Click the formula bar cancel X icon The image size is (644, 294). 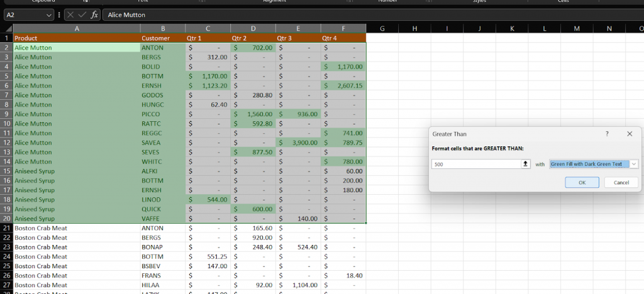click(x=70, y=14)
